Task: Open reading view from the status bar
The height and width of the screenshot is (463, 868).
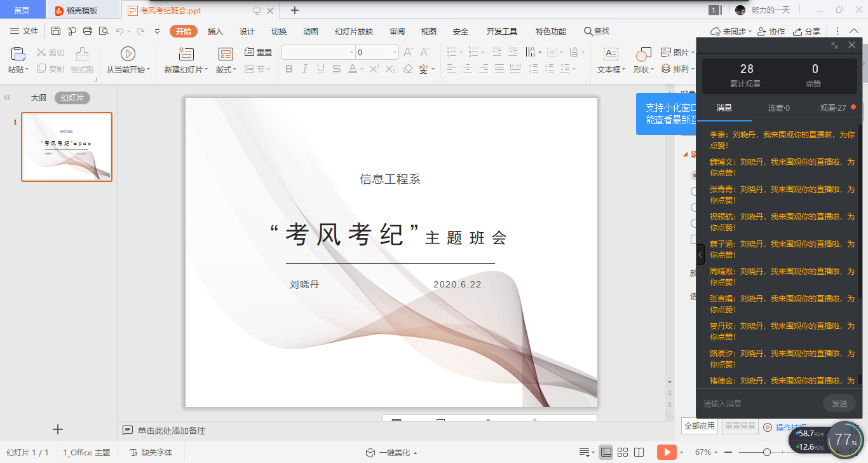Action: [x=639, y=452]
